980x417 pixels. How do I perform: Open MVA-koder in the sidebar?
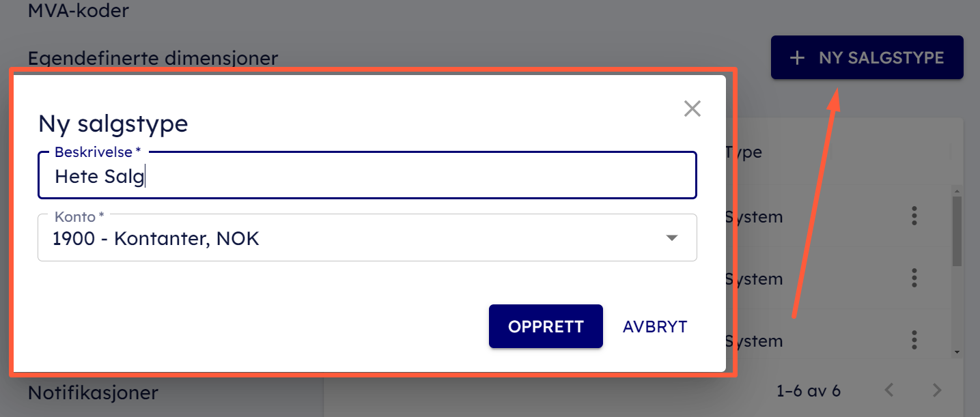pos(78,10)
